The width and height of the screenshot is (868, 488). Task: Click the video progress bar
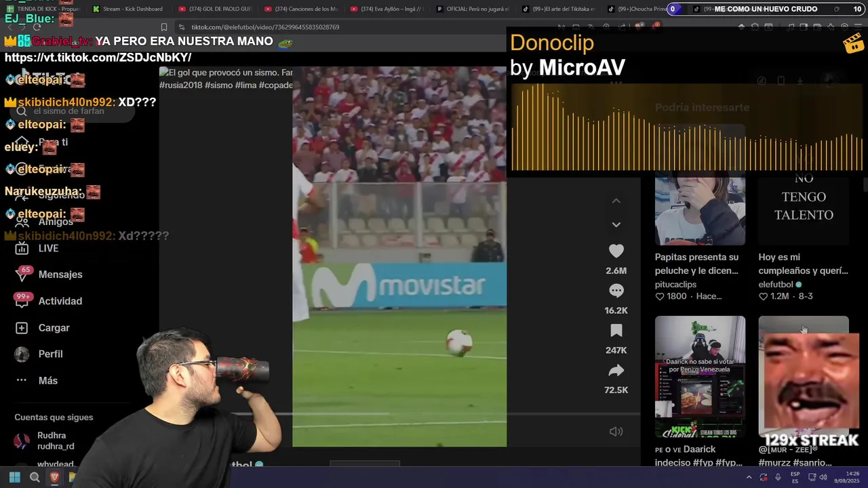click(399, 414)
